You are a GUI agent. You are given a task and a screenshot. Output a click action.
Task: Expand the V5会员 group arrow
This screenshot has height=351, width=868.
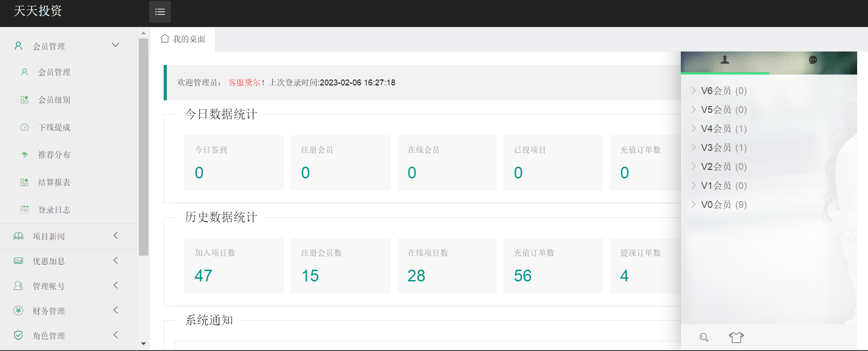pos(693,109)
